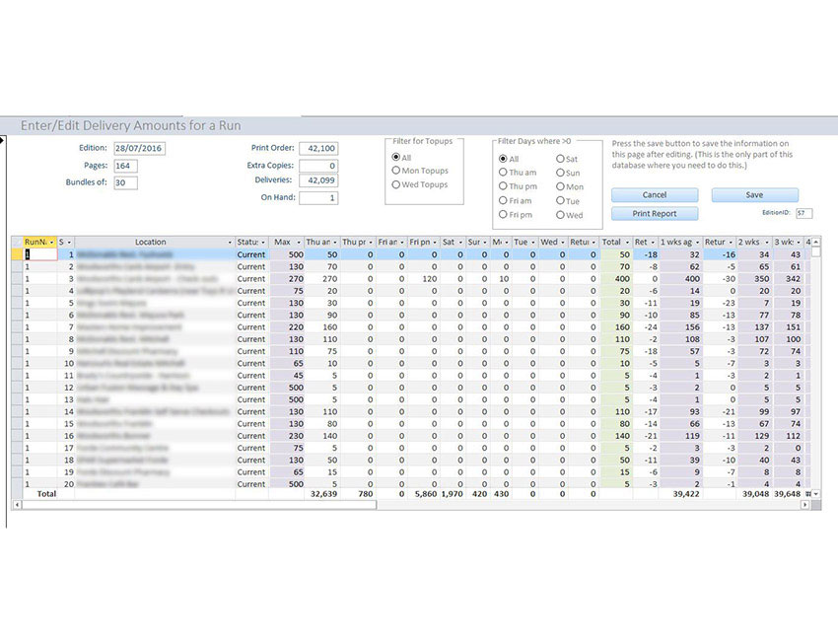Screen dimensions: 838x644
Task: Click the horizontal scrollbar thumb
Action: tap(199, 505)
